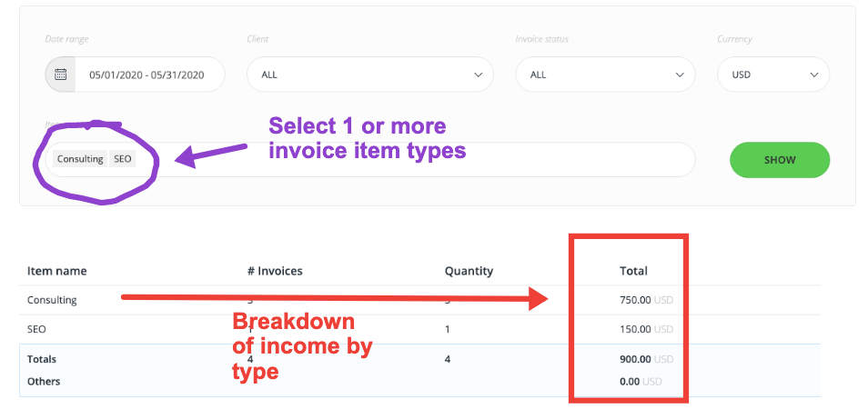This screenshot has width=868, height=409.
Task: Sort by Quantity column header
Action: pyautogui.click(x=469, y=272)
